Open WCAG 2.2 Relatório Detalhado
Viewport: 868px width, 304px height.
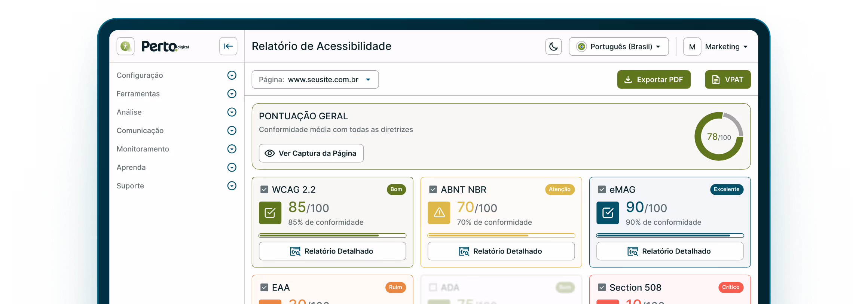click(x=332, y=251)
